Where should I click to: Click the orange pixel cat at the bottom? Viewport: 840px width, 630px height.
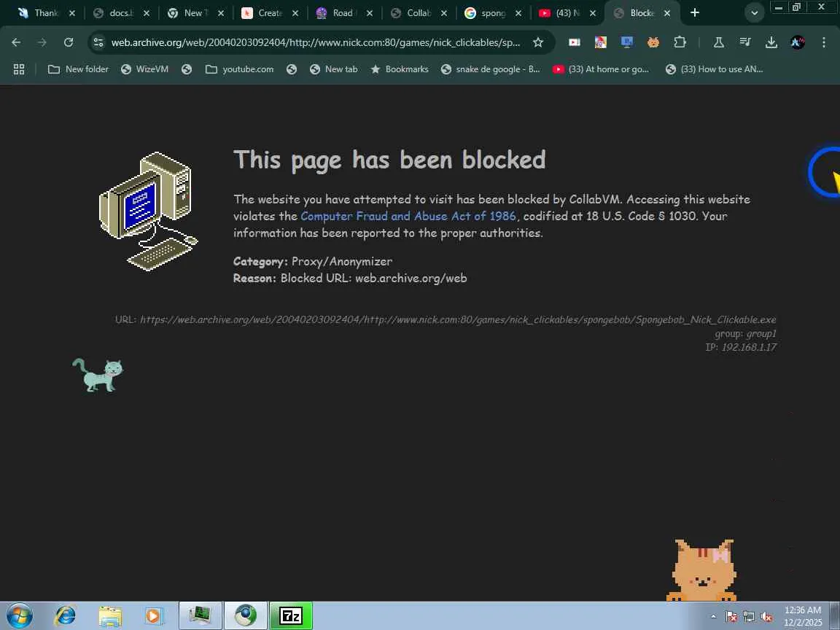pyautogui.click(x=702, y=570)
